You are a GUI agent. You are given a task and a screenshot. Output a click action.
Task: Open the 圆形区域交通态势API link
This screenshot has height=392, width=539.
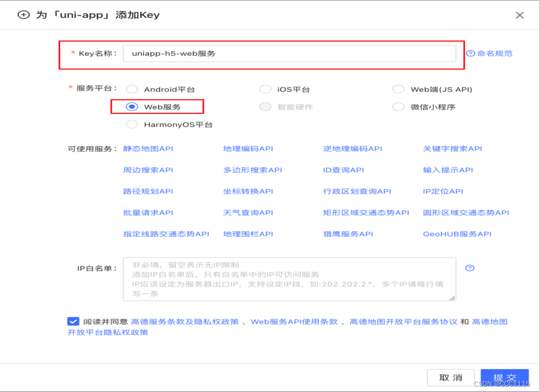[466, 212]
